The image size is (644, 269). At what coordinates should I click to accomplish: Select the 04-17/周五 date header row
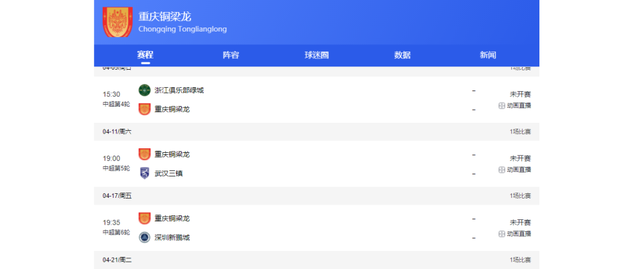pos(317,196)
